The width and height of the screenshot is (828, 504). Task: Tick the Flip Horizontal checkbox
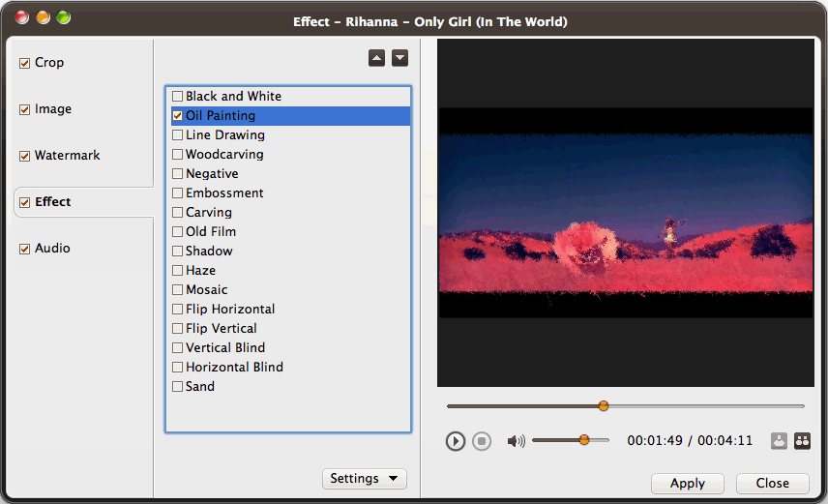coord(177,309)
